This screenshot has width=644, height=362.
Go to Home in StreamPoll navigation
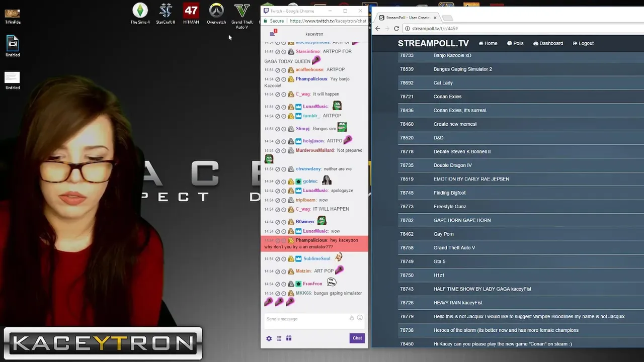488,43
